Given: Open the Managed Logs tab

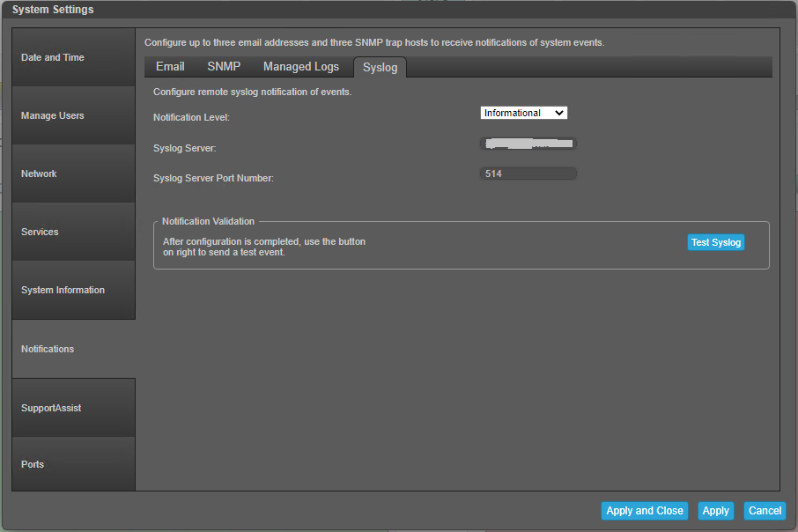Looking at the screenshot, I should point(301,67).
